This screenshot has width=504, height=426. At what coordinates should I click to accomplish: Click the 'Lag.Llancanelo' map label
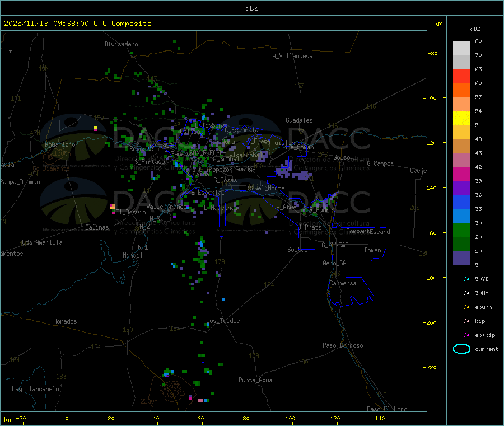coord(35,389)
